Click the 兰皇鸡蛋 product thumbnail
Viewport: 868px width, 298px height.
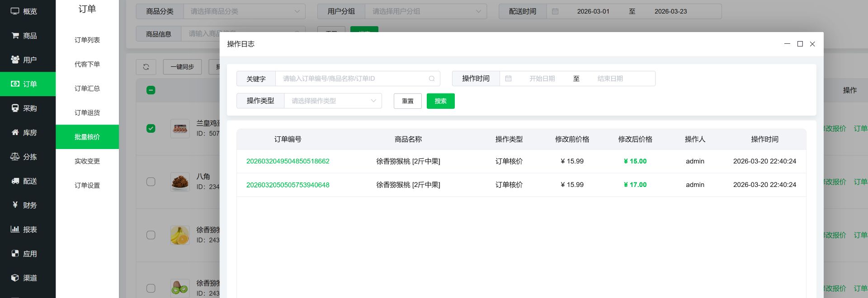tap(180, 129)
